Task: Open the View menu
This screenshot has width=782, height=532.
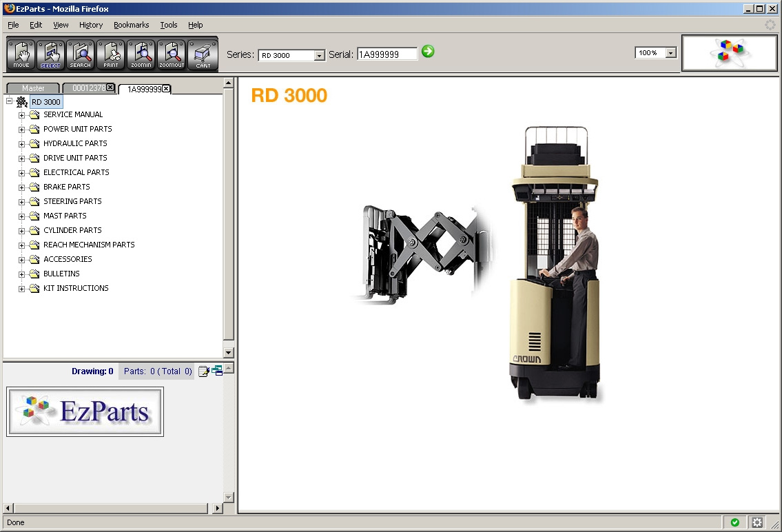Action: pos(61,25)
